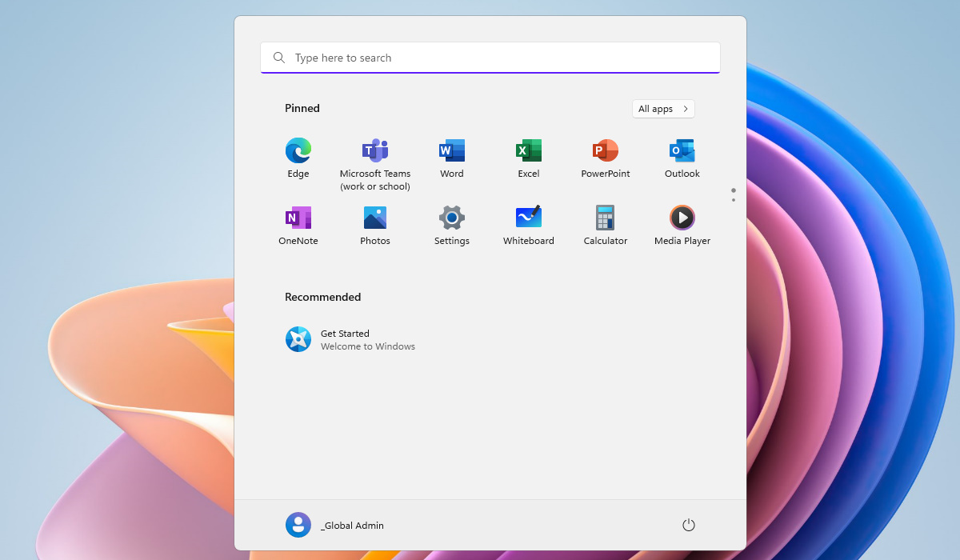Launch Microsoft Teams (work or school)
The width and height of the screenshot is (960, 560).
pyautogui.click(x=375, y=150)
